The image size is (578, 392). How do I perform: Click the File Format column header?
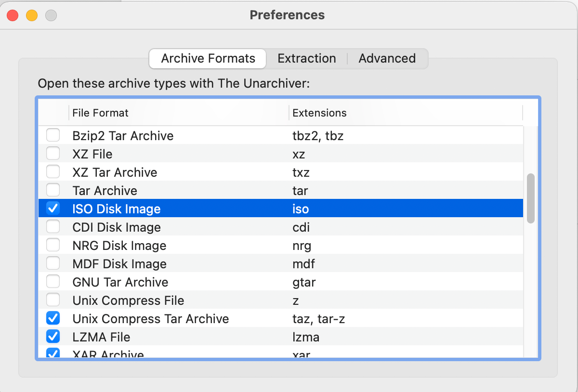pos(100,113)
